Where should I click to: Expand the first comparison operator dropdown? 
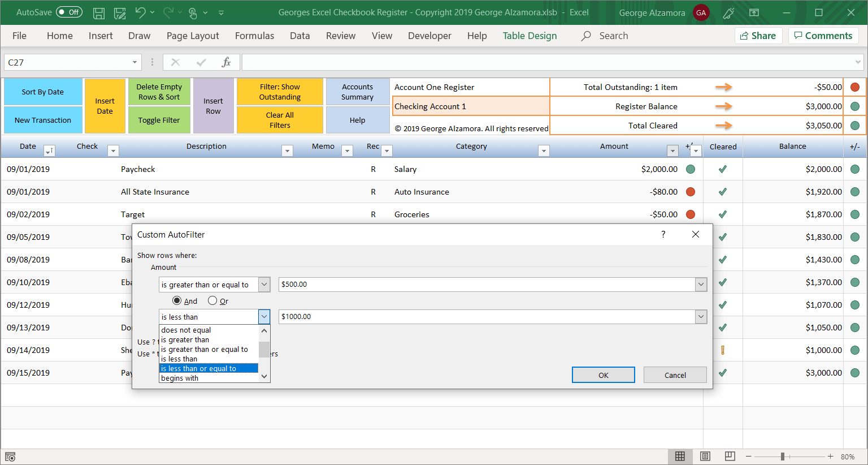[x=264, y=285]
